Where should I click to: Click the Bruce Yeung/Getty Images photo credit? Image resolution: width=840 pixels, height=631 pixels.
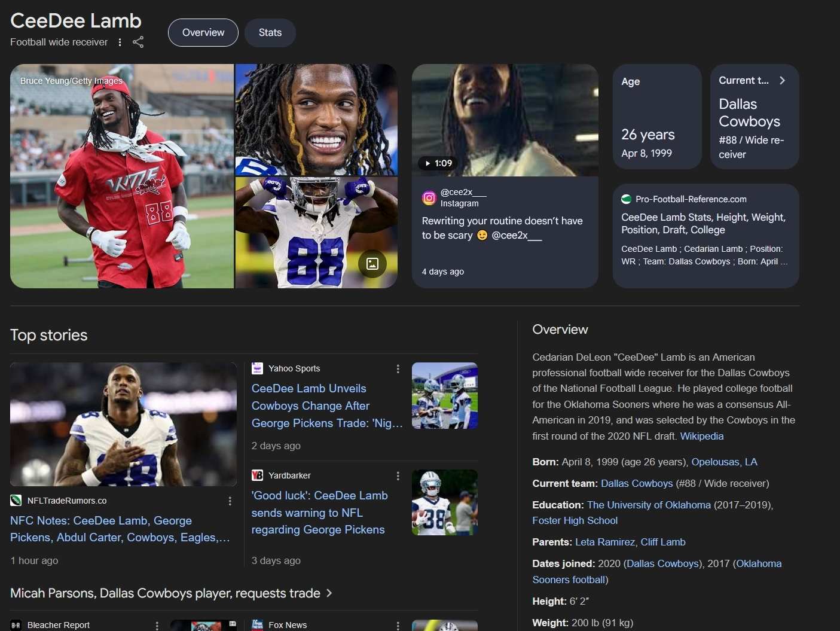(x=71, y=81)
